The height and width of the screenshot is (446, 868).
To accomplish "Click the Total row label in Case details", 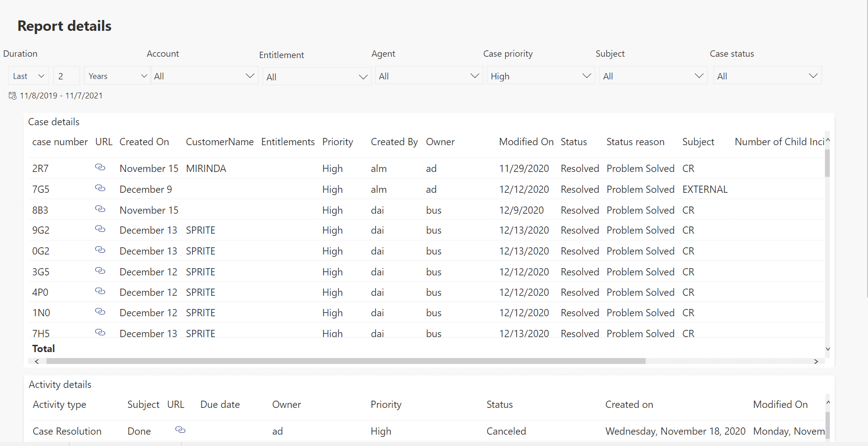I will [44, 349].
